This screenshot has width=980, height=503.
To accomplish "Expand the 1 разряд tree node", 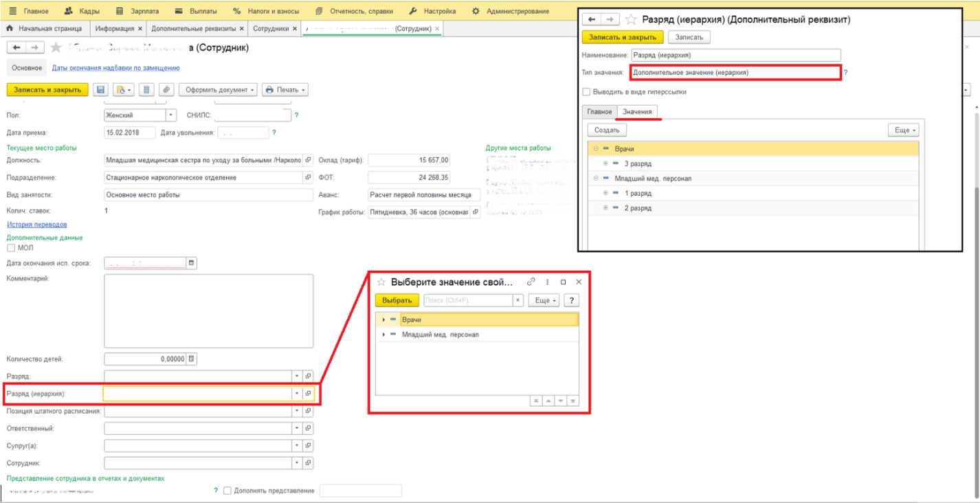I will 605,194.
